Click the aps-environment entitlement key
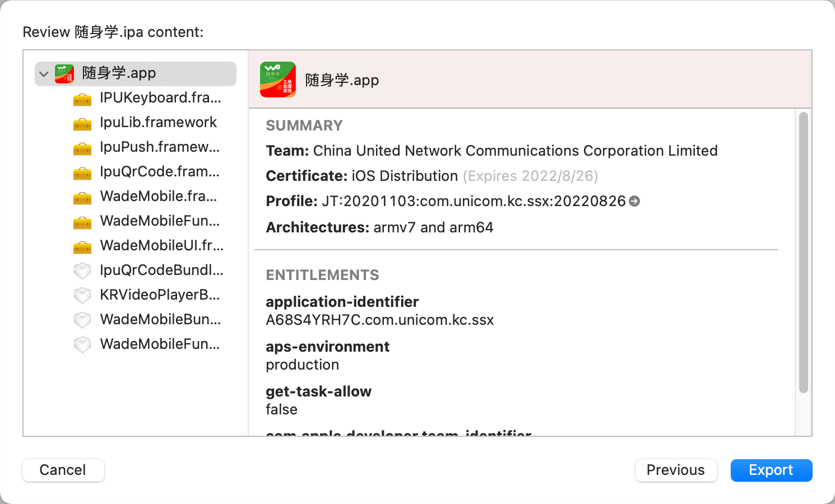The image size is (835, 504). coord(328,347)
